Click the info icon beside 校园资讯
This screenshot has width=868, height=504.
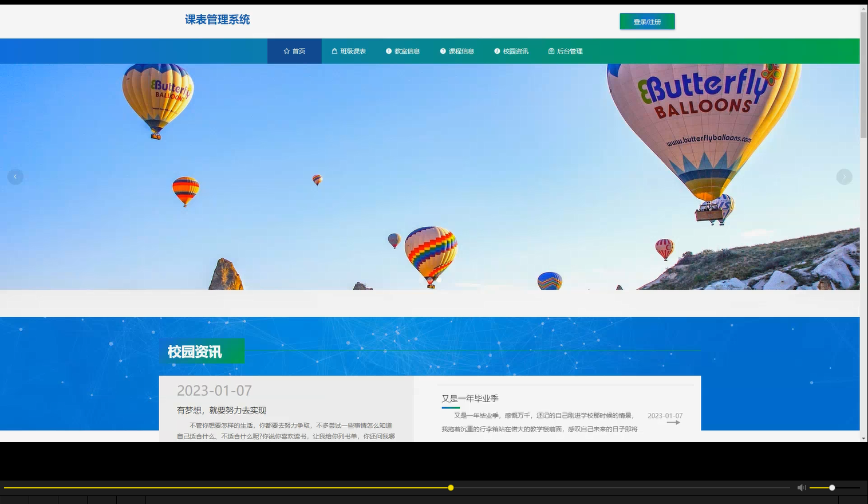point(496,51)
